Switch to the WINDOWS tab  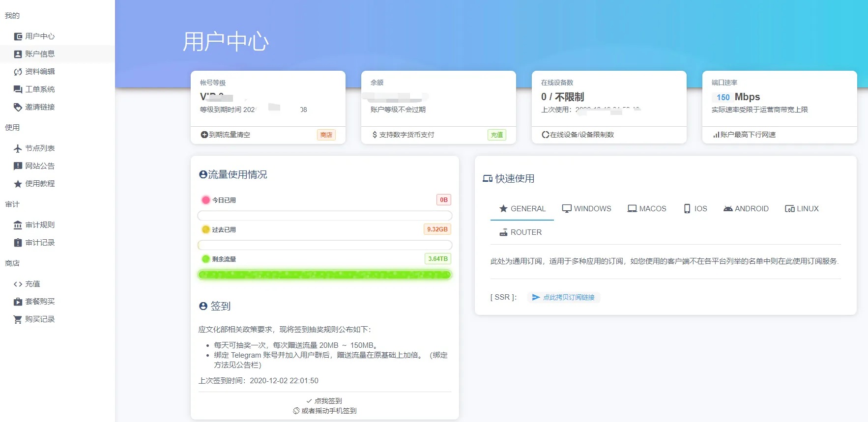point(587,209)
